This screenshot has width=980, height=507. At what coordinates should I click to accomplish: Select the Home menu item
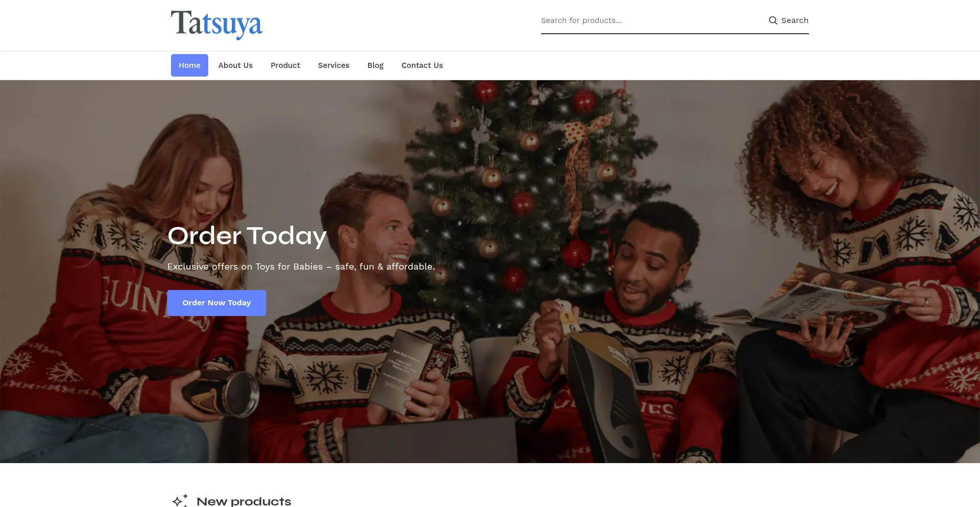[x=189, y=65]
